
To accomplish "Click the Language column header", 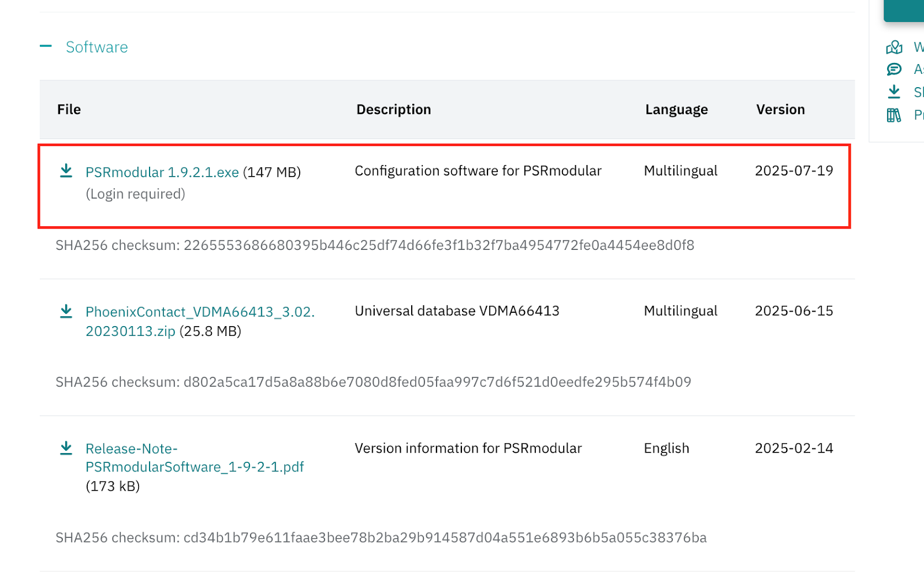I will point(677,110).
